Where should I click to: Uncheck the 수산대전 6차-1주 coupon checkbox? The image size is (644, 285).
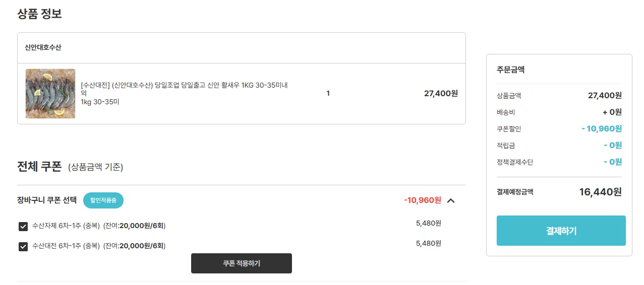(x=23, y=246)
